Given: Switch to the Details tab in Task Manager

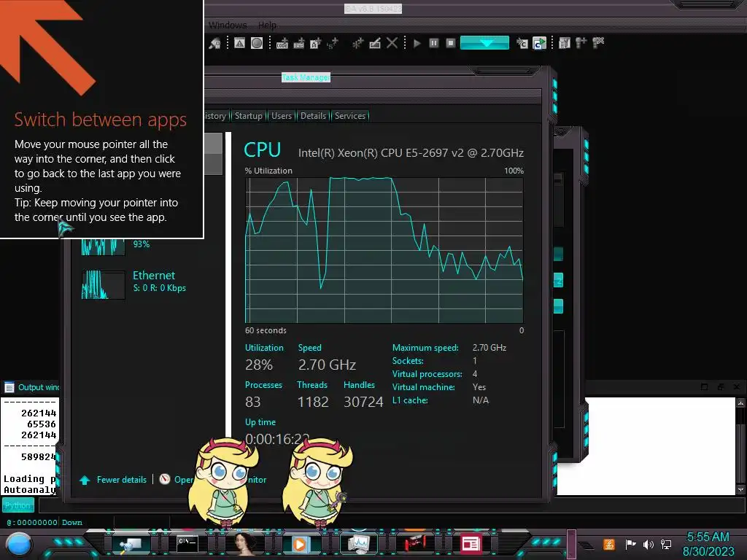Looking at the screenshot, I should click(x=313, y=116).
